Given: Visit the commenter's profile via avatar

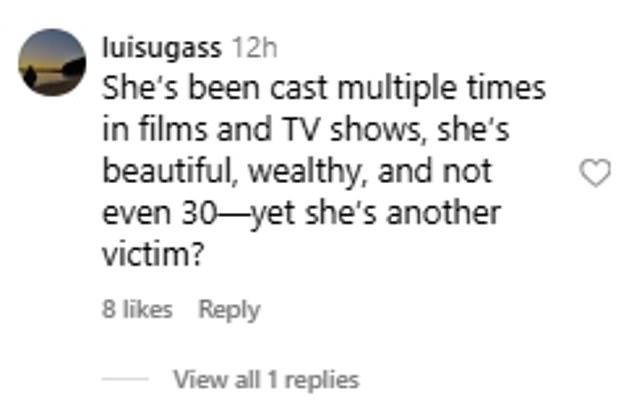Looking at the screenshot, I should point(53,62).
